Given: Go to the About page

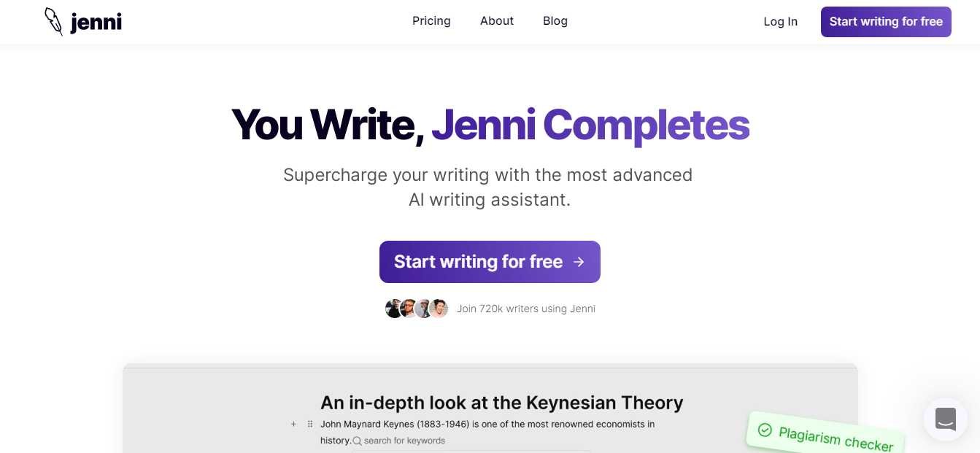Looking at the screenshot, I should coord(497,21).
